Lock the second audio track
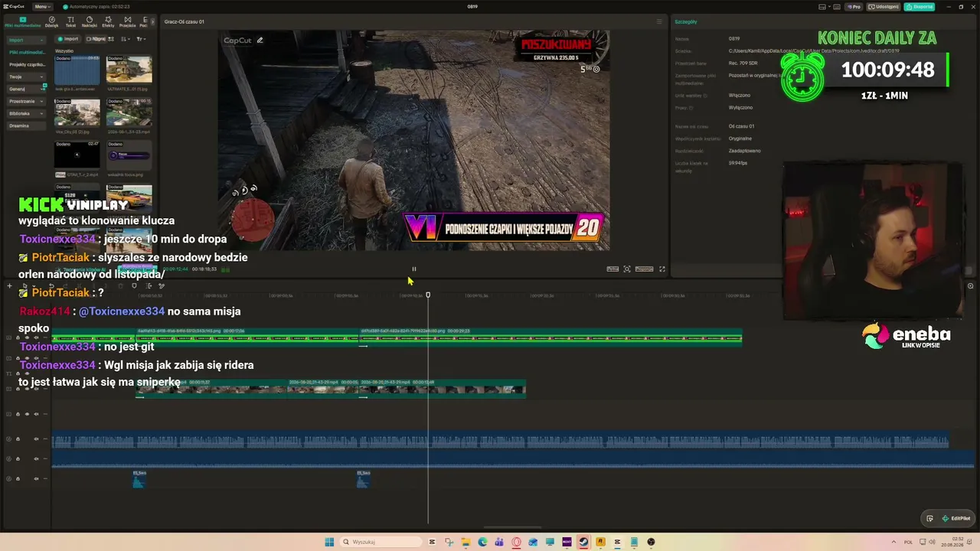Screen dimensions: 980x551 pos(18,459)
